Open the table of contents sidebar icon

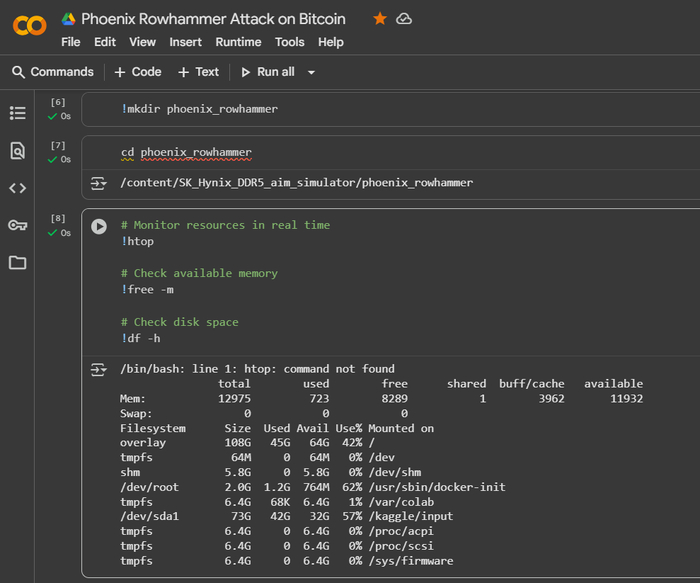(x=17, y=113)
